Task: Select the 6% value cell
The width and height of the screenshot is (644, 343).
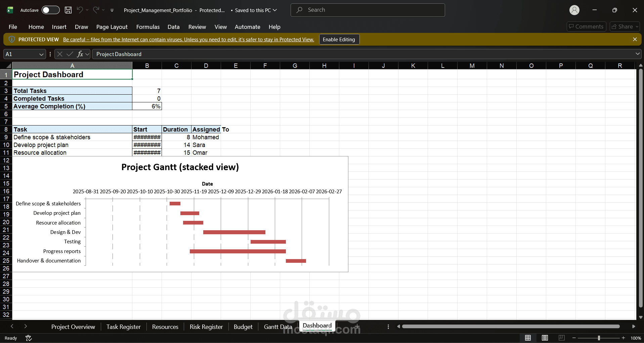Action: 147,106
